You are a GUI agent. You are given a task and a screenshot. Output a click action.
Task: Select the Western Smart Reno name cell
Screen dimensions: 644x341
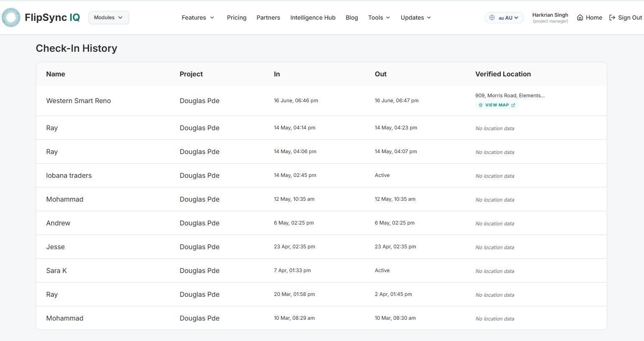click(x=79, y=101)
